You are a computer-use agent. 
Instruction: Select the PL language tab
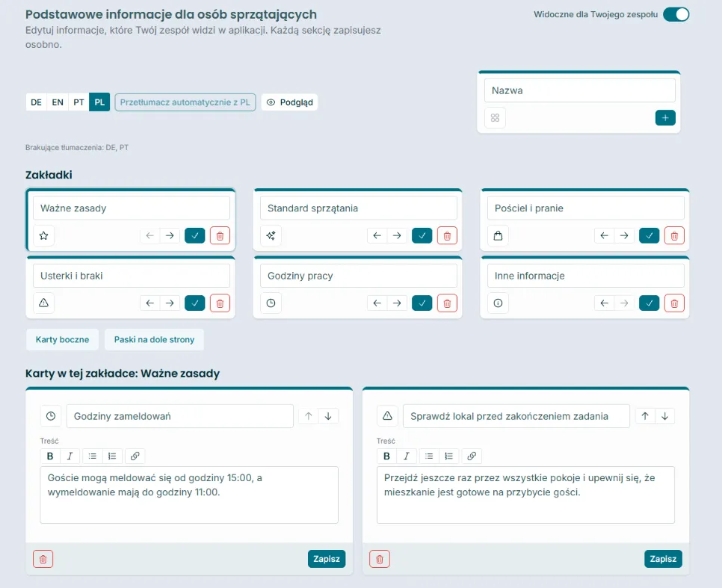[x=99, y=102]
